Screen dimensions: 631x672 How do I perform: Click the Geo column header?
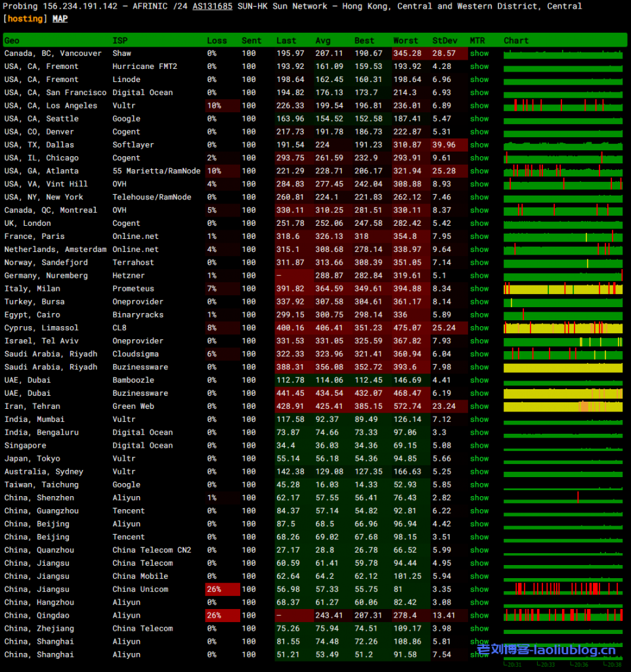tap(12, 41)
